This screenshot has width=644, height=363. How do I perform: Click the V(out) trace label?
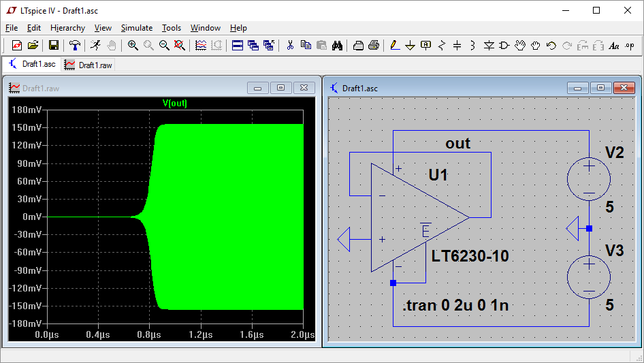pos(174,104)
